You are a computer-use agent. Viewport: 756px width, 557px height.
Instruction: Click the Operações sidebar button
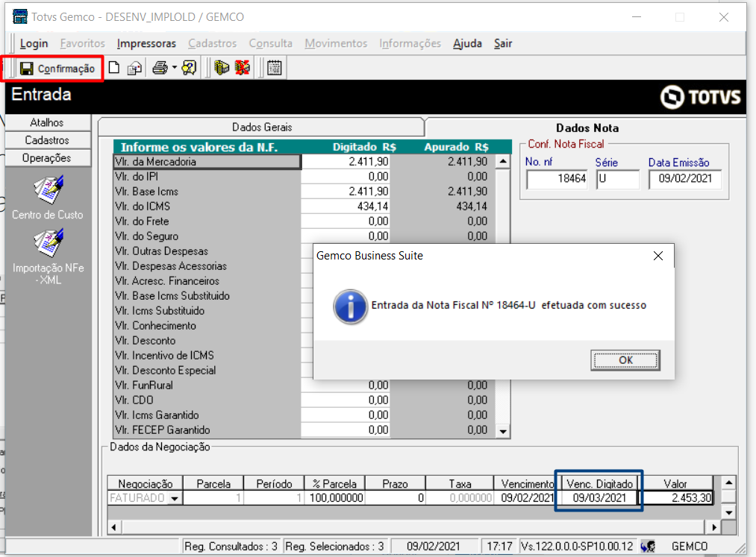pos(47,158)
